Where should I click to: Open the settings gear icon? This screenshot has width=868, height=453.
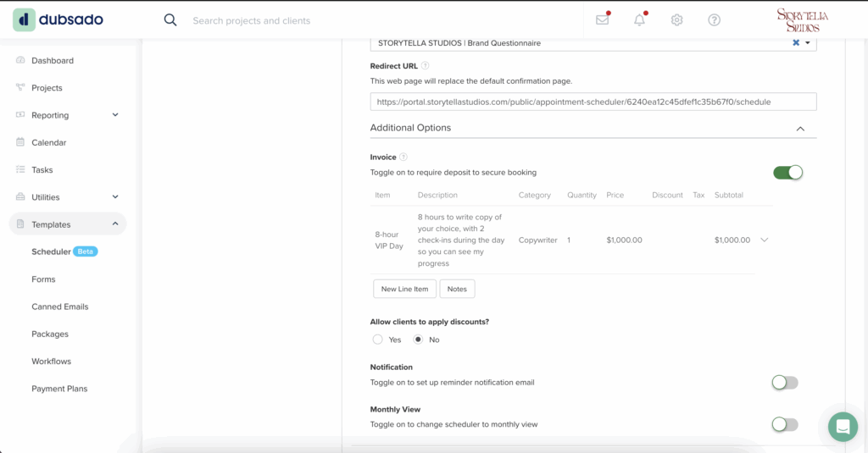coord(676,20)
